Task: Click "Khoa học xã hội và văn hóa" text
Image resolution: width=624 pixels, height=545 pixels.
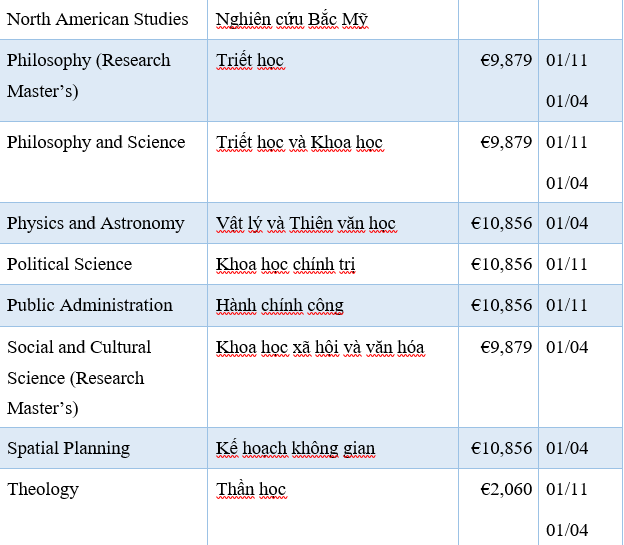Action: pos(320,347)
